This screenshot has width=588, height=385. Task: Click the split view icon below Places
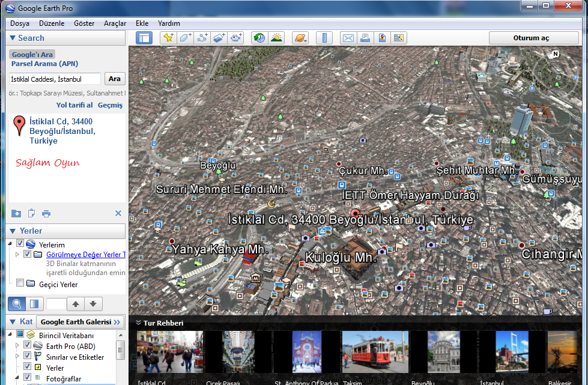point(34,304)
